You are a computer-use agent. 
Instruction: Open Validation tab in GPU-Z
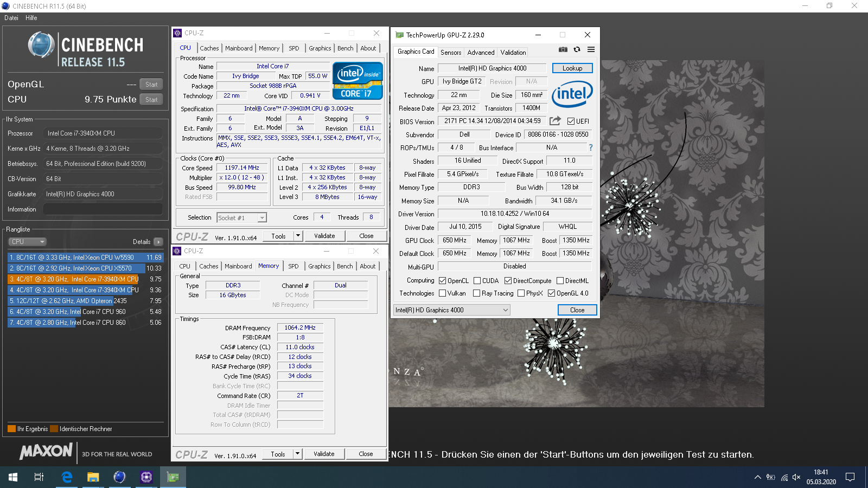click(513, 53)
